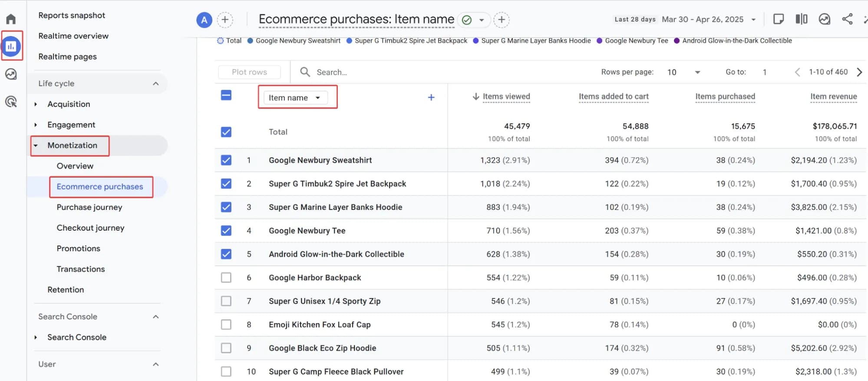Go to next page of rows
Screen dimensions: 868x381
pyautogui.click(x=859, y=72)
